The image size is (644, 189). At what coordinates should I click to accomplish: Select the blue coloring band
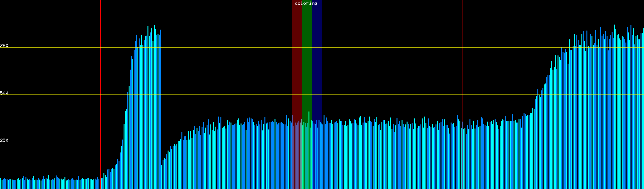pyautogui.click(x=317, y=63)
